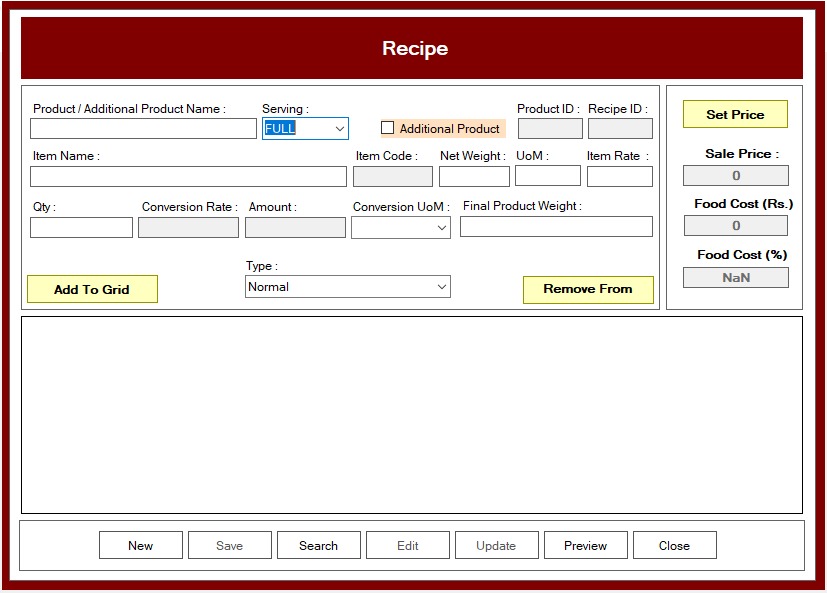Select the Final Product Weight field
This screenshot has height=593, width=827.
556,227
